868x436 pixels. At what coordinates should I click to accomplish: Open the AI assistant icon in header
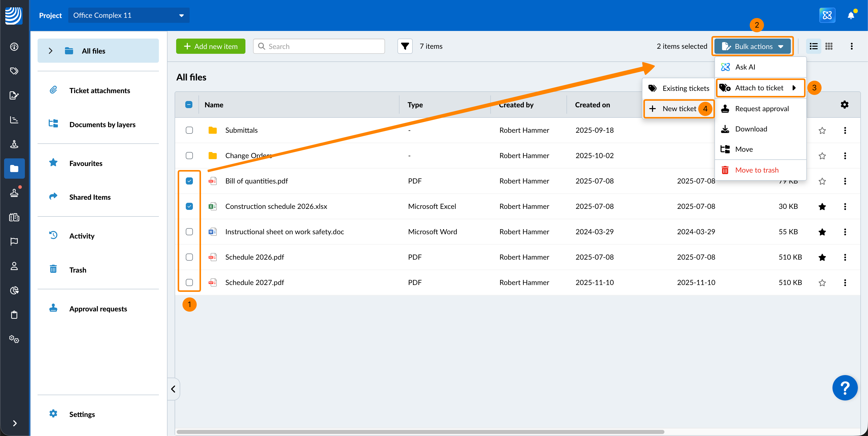827,15
